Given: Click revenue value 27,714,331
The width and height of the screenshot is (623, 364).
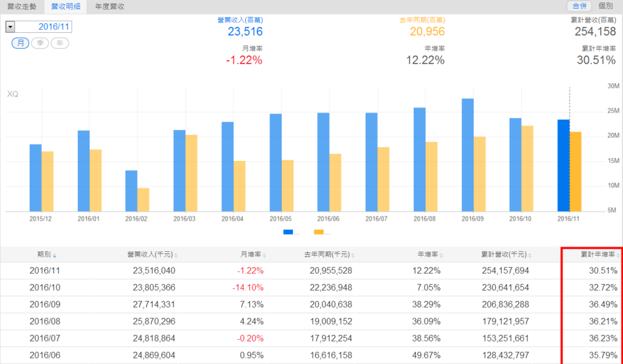Looking at the screenshot, I should pos(154,304).
